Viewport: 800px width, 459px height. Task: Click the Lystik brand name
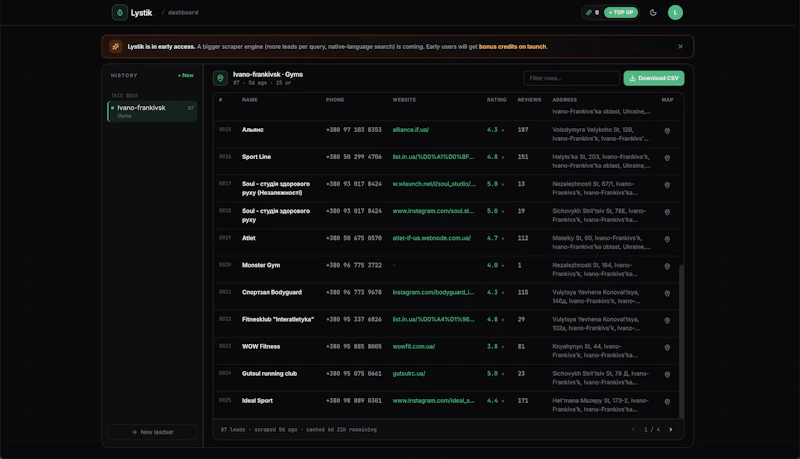pyautogui.click(x=141, y=13)
